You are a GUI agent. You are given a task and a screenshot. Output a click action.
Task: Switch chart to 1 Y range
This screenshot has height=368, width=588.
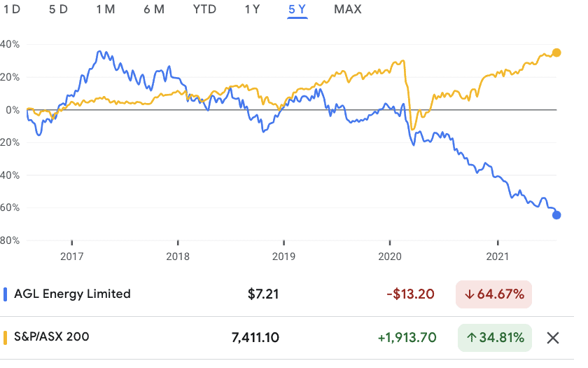pyautogui.click(x=252, y=9)
